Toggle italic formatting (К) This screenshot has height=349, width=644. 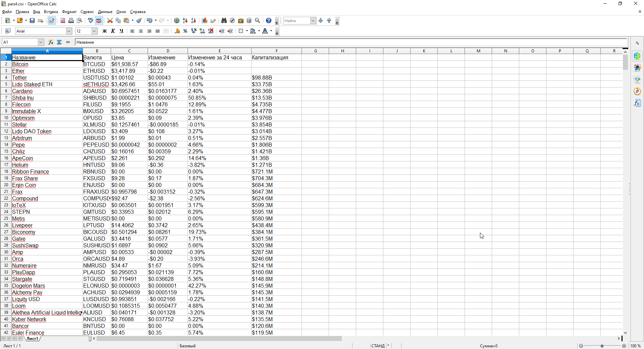113,31
